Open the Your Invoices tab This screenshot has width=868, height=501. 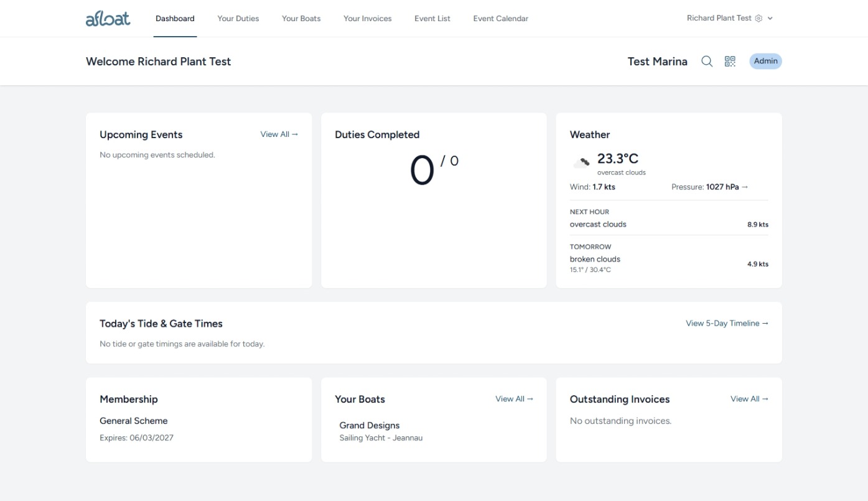coord(368,19)
